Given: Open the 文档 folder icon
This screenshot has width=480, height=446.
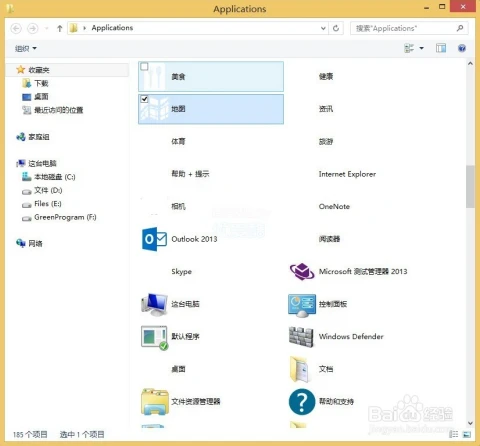Looking at the screenshot, I should coord(299,369).
